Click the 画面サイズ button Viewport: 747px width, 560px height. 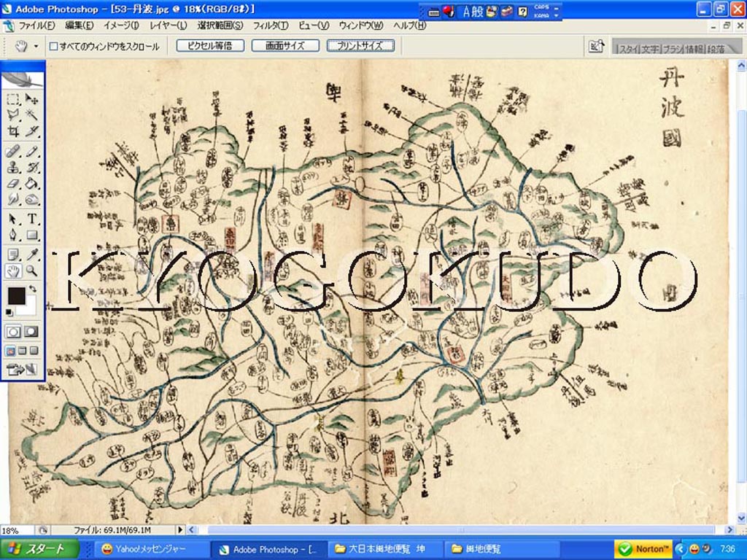(x=285, y=45)
